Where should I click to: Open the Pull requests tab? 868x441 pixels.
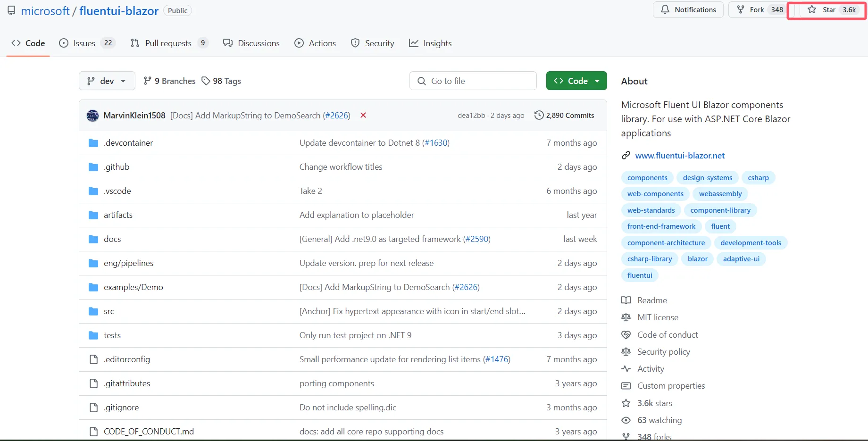(x=169, y=43)
